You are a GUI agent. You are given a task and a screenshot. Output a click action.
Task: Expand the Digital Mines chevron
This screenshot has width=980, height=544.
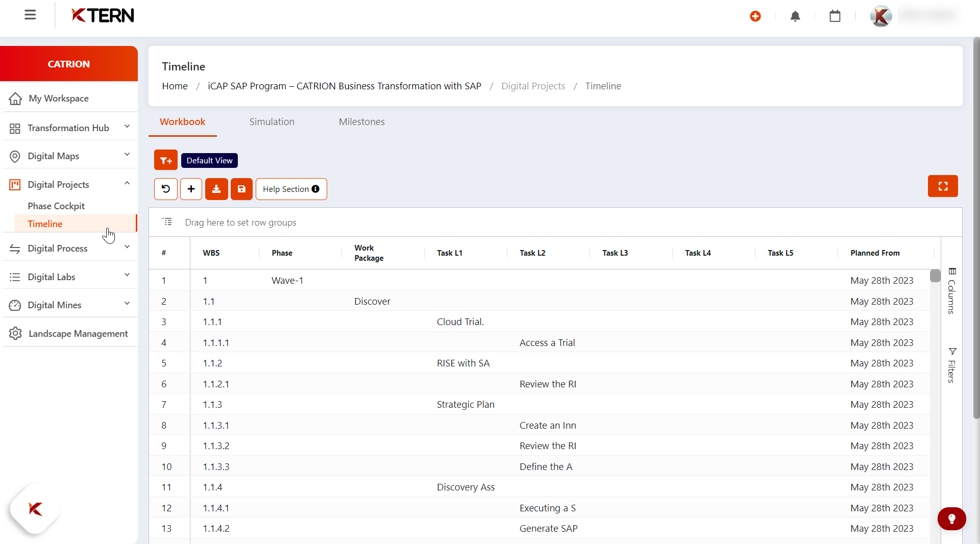tap(127, 304)
